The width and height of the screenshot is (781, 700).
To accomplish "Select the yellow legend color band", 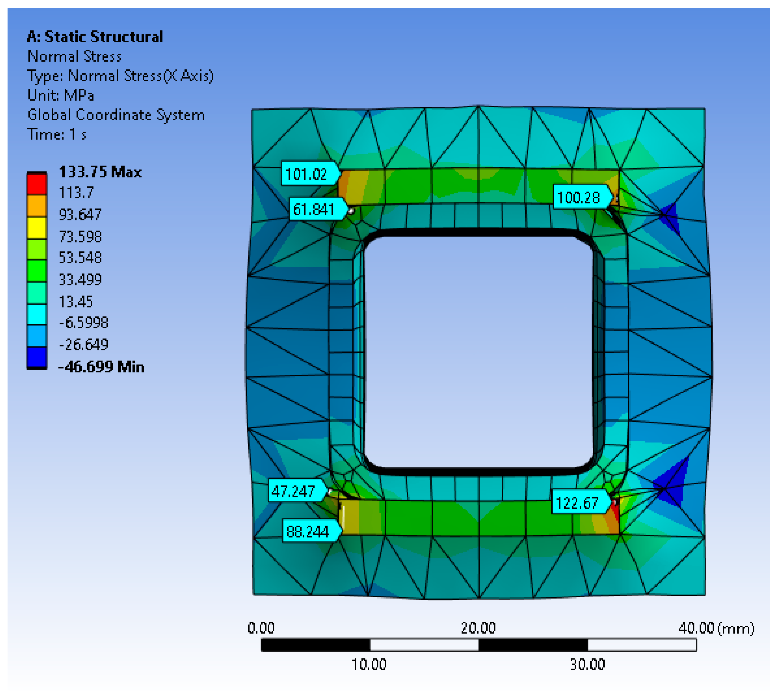I will (37, 228).
